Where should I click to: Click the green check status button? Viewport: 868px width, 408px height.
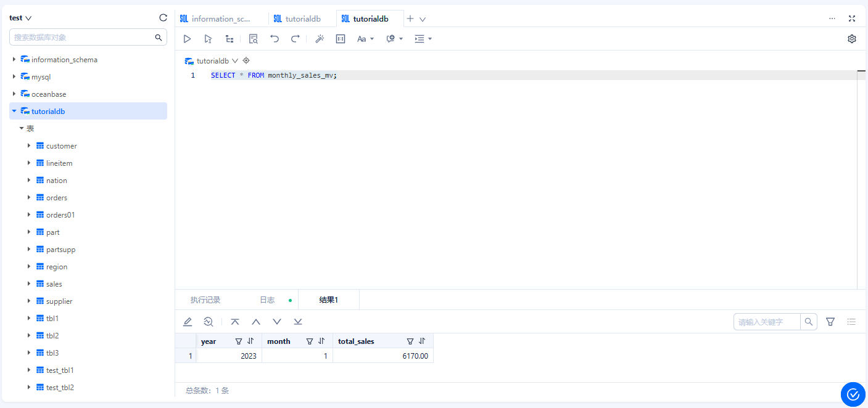(x=853, y=394)
